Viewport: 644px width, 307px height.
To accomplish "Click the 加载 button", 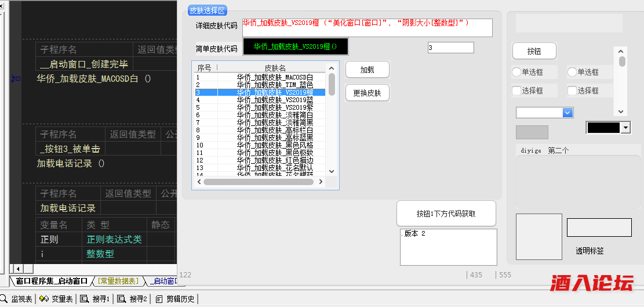I will [x=367, y=70].
